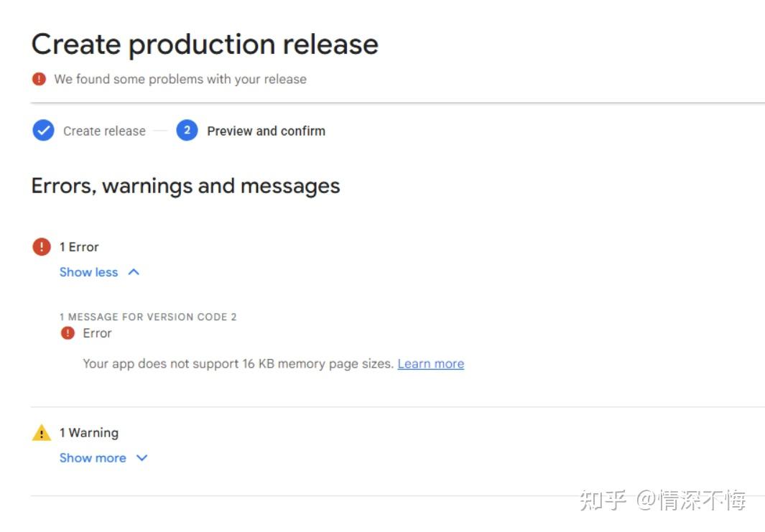Click the '1 Warning' summary label
The height and width of the screenshot is (532, 765).
[x=89, y=433]
